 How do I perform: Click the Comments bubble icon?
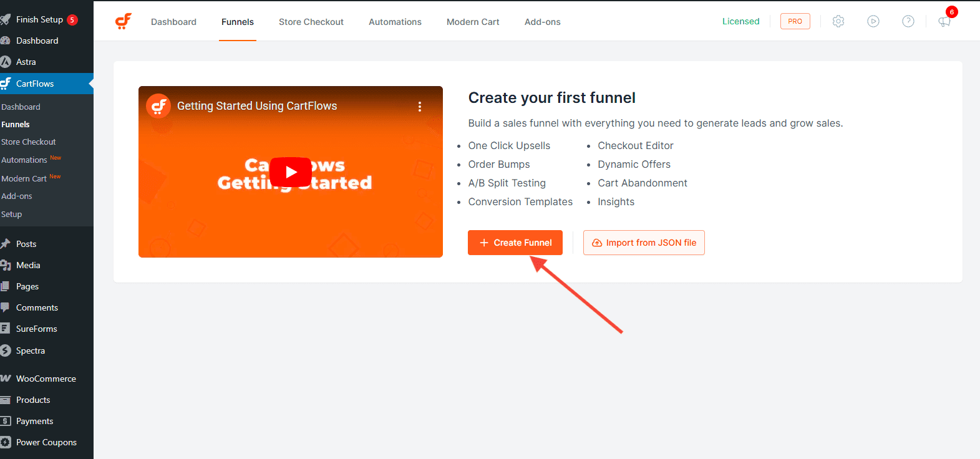tap(6, 307)
